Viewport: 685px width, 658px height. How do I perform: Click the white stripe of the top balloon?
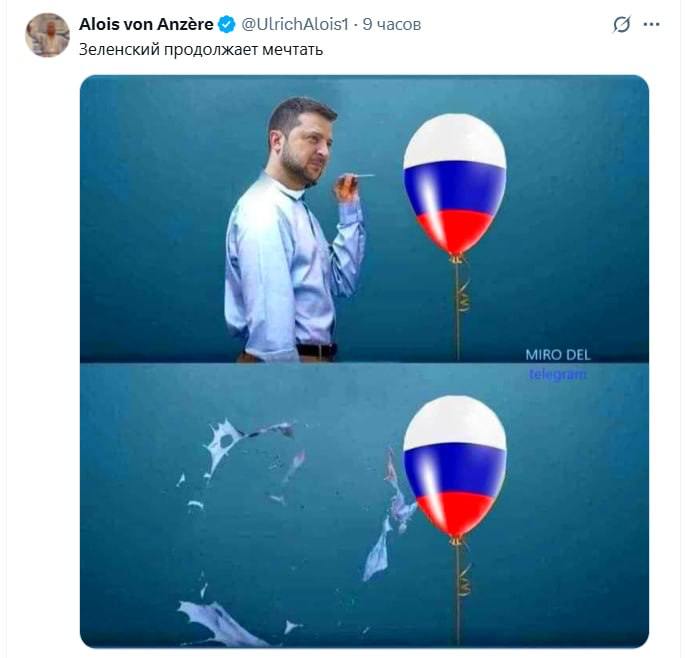(455, 138)
